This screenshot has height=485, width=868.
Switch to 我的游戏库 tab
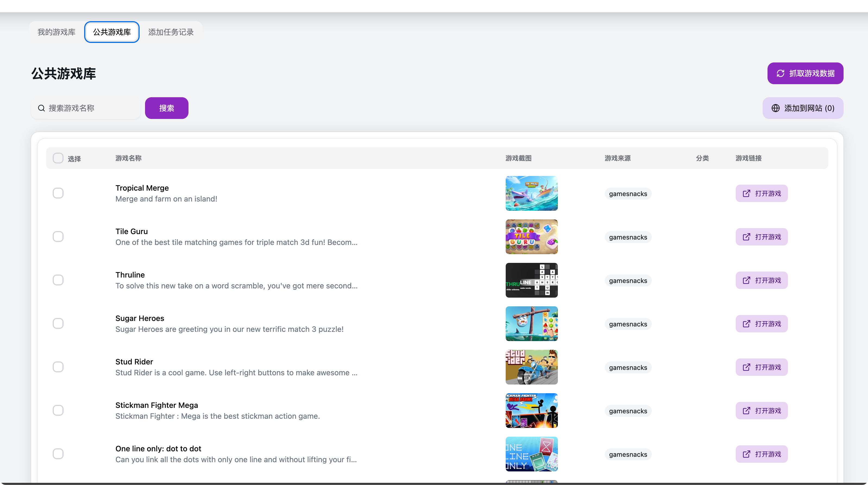(x=56, y=32)
